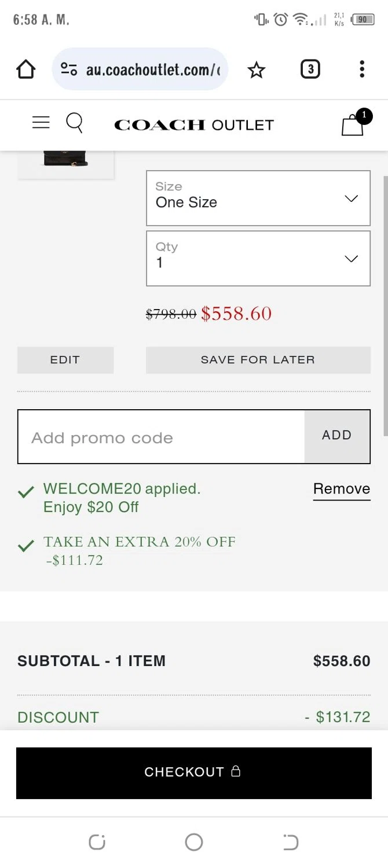Tap the search magnifier icon

75,123
